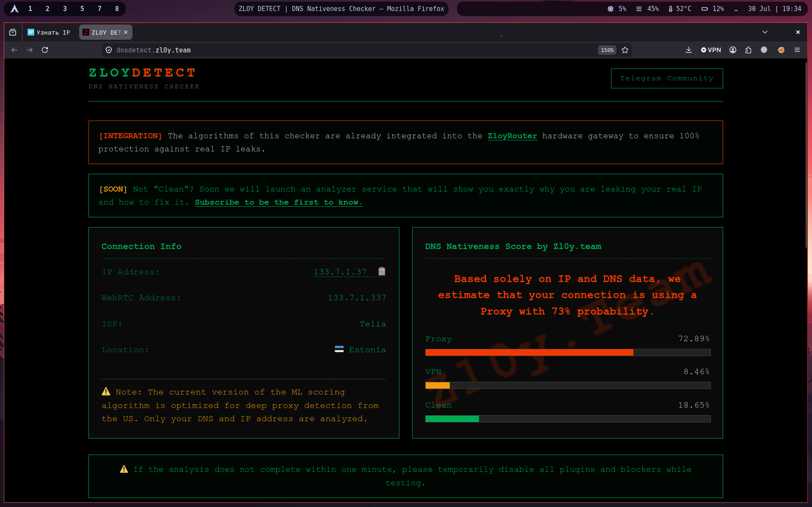This screenshot has width=812, height=507.
Task: Click the ISP value Telia
Action: pos(373,324)
